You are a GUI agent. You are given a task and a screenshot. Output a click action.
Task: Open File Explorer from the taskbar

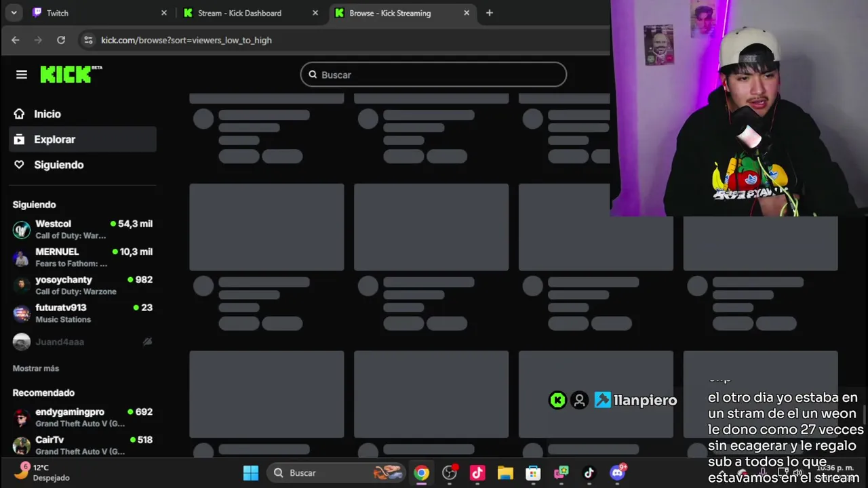pyautogui.click(x=505, y=473)
